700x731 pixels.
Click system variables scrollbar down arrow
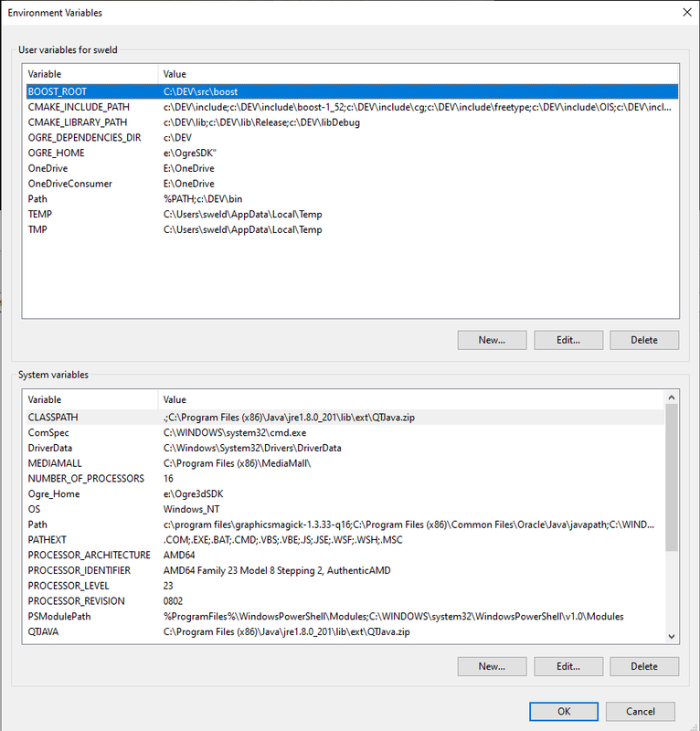pyautogui.click(x=672, y=636)
